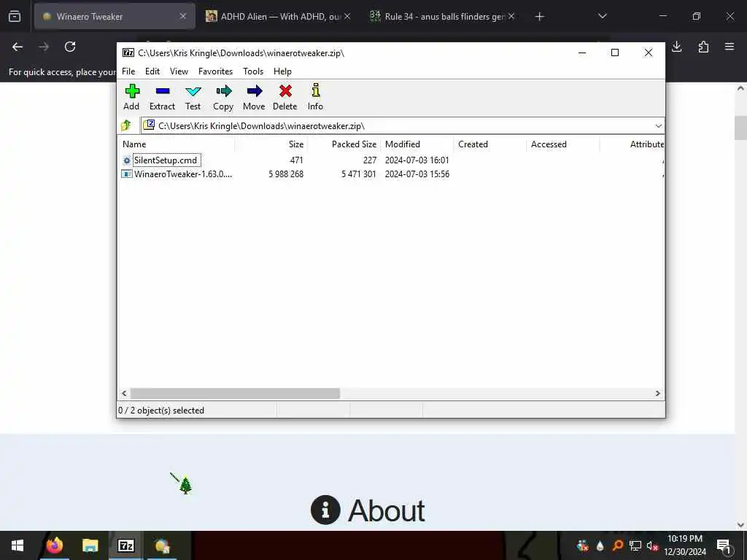
Task: Click the taskbar clock showing 10:19 PM
Action: click(685, 545)
